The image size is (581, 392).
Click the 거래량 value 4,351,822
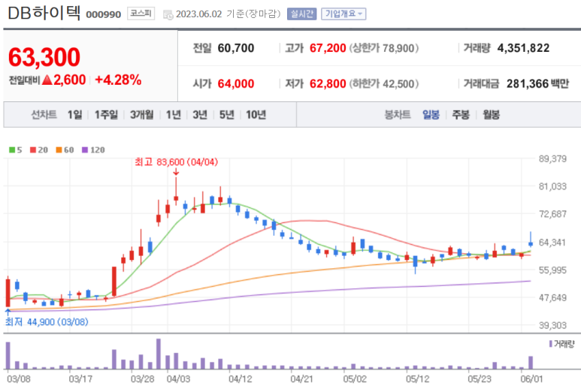point(523,48)
